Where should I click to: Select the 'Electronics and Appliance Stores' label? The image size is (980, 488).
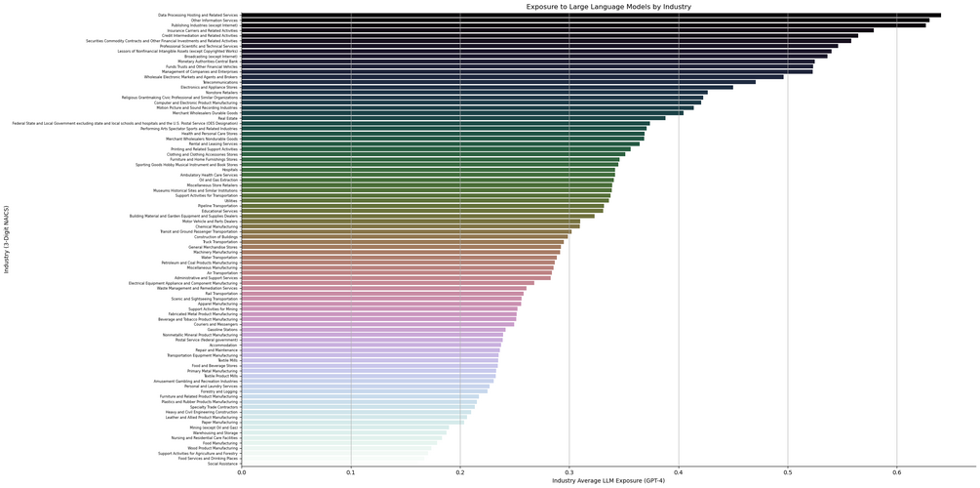point(210,87)
